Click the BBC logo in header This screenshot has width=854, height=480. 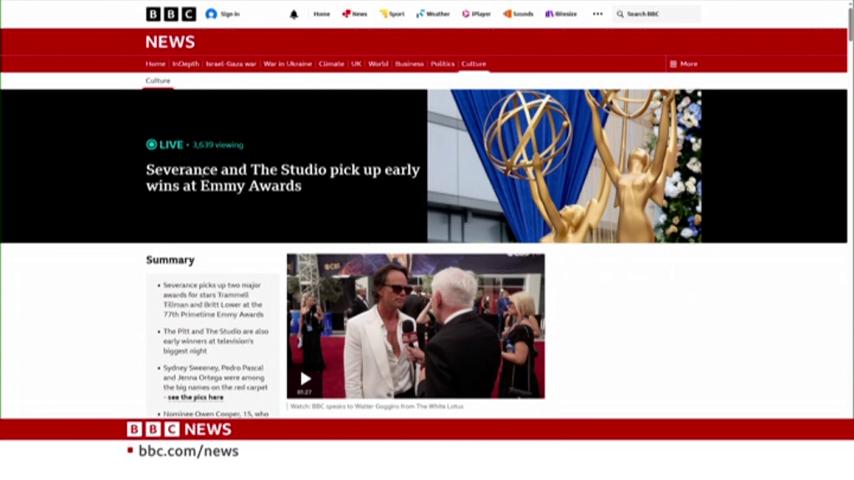point(171,14)
